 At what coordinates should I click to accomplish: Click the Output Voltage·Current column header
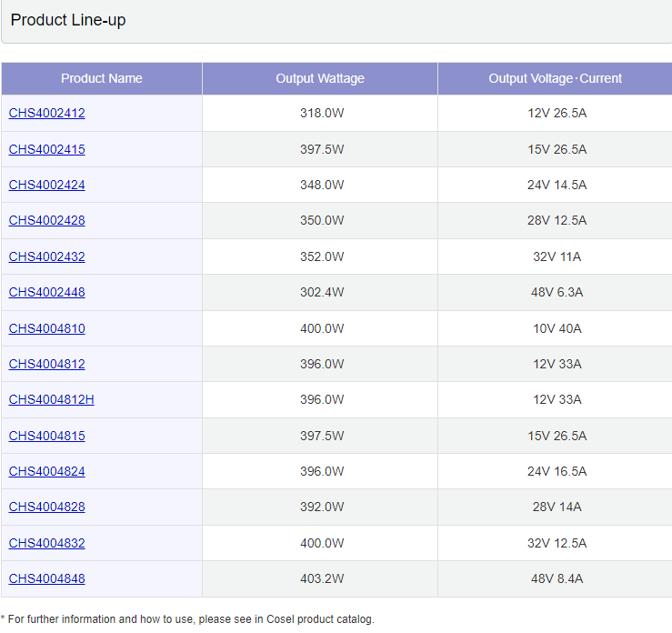click(555, 78)
